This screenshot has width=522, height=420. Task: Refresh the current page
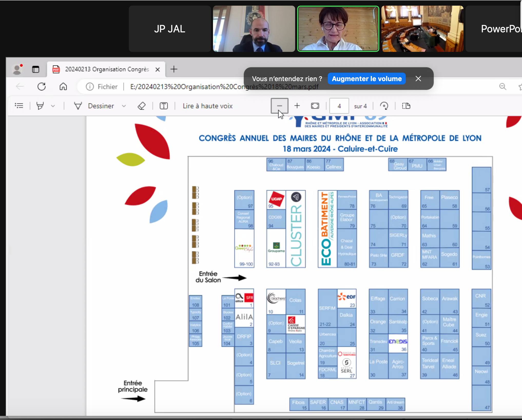(42, 87)
